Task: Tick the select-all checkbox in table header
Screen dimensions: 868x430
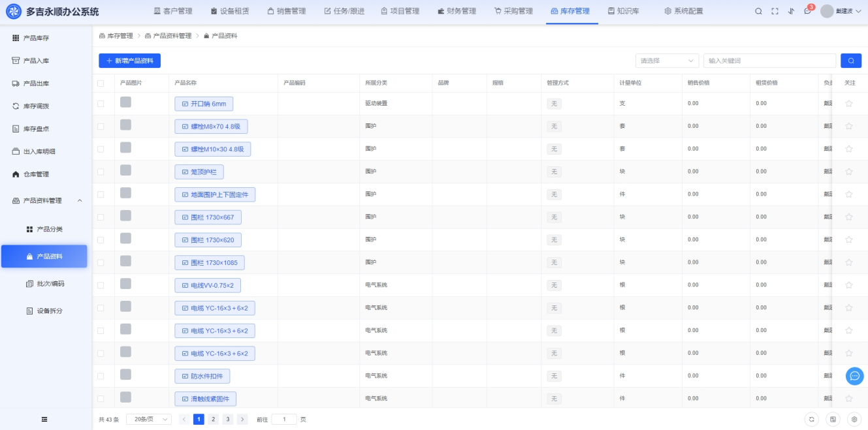Action: tap(101, 83)
